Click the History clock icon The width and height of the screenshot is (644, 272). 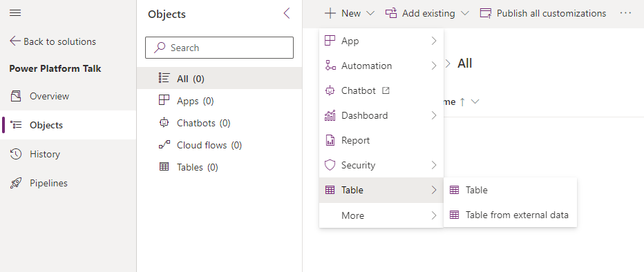pyautogui.click(x=16, y=154)
